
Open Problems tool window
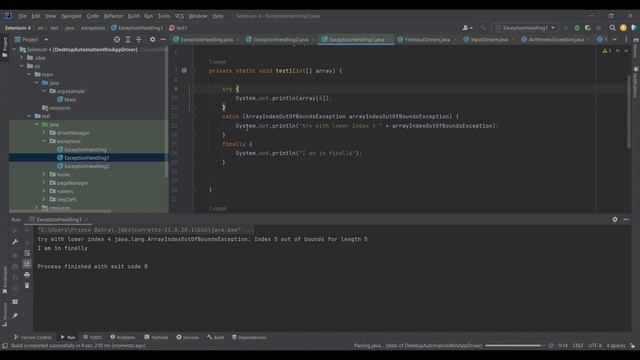click(122, 337)
